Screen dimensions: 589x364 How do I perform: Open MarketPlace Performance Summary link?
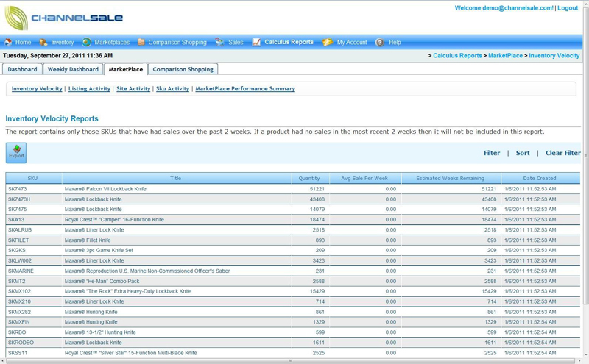[x=245, y=89]
